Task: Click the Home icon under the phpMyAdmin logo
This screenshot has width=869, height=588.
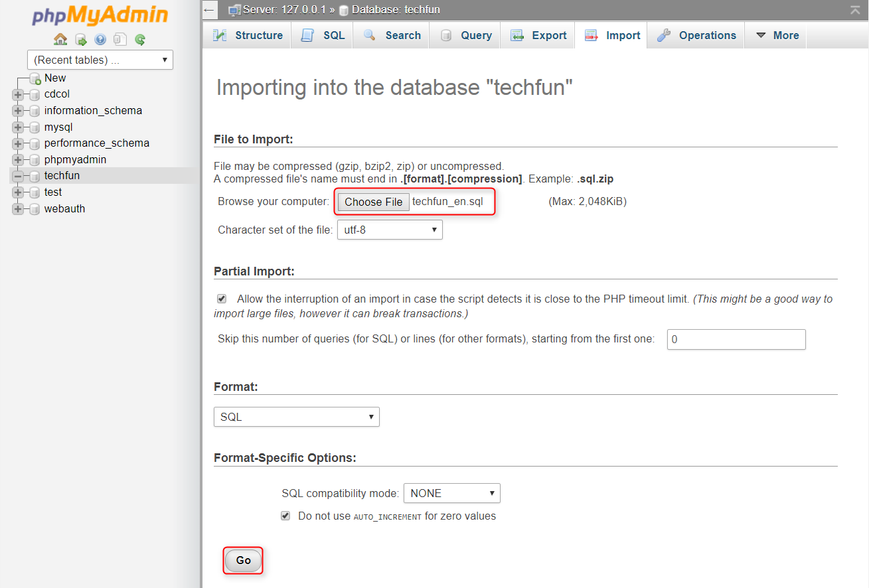Action: [60, 39]
